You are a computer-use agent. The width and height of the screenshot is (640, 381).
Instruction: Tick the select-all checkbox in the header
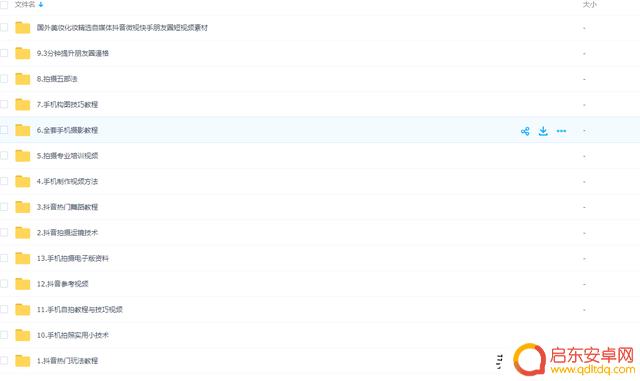point(4,5)
